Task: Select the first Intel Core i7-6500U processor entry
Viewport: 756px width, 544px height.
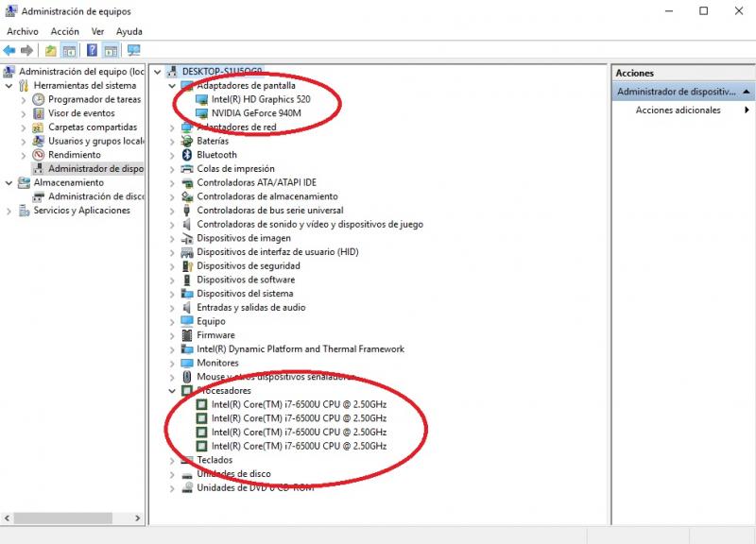Action: [299, 404]
